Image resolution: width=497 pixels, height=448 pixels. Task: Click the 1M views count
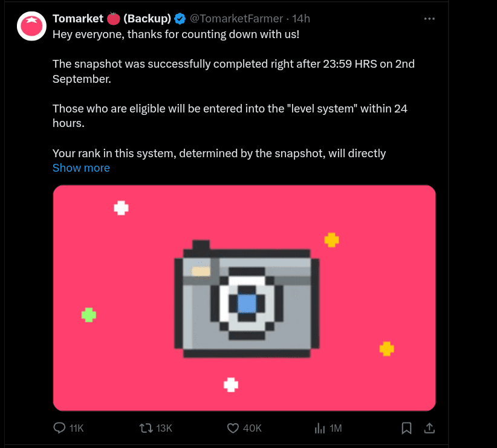pos(336,428)
